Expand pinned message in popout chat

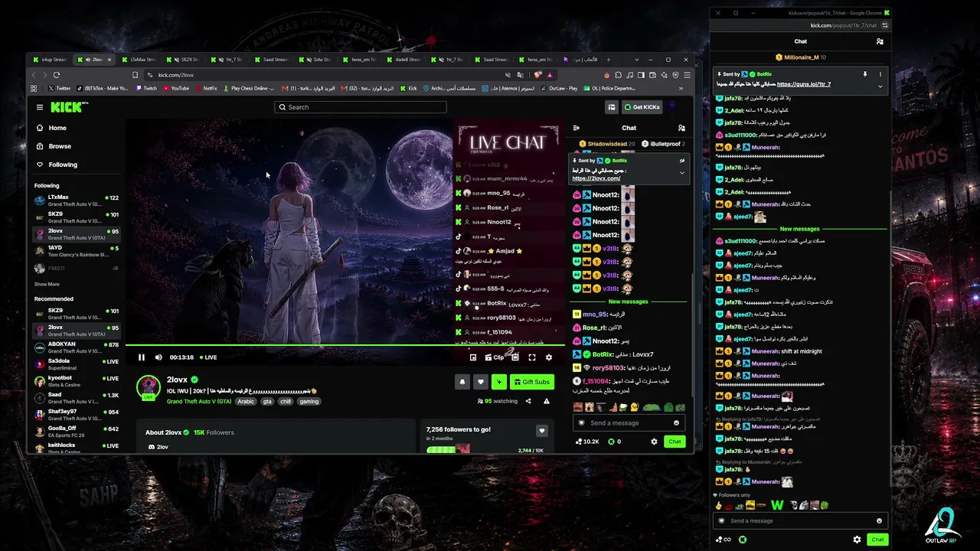[880, 86]
